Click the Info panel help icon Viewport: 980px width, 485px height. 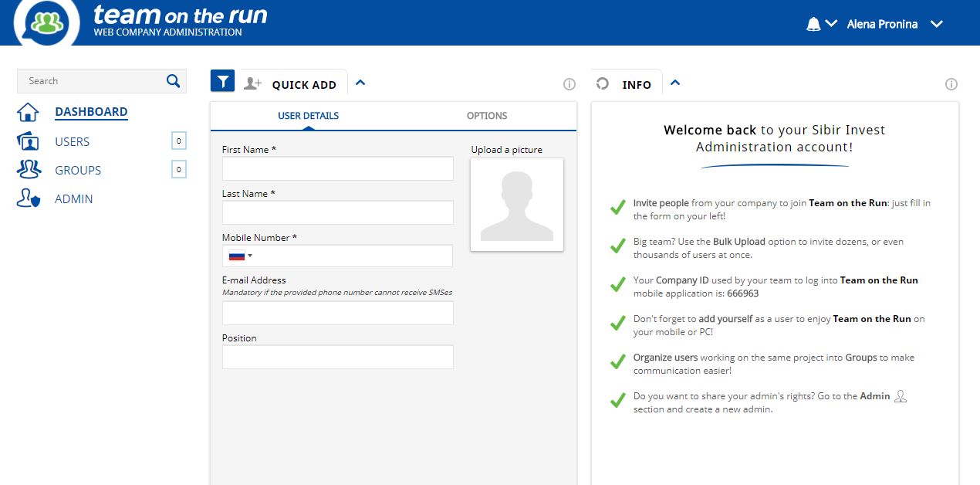(951, 84)
